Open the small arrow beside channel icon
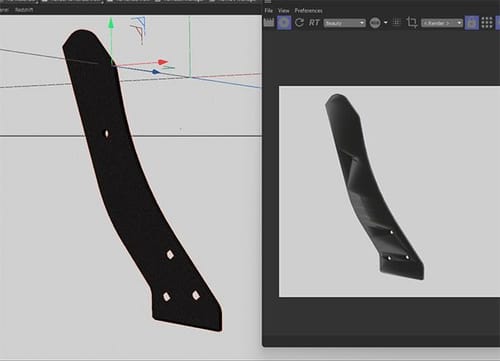Viewport: 500px width, 361px height. pos(386,23)
